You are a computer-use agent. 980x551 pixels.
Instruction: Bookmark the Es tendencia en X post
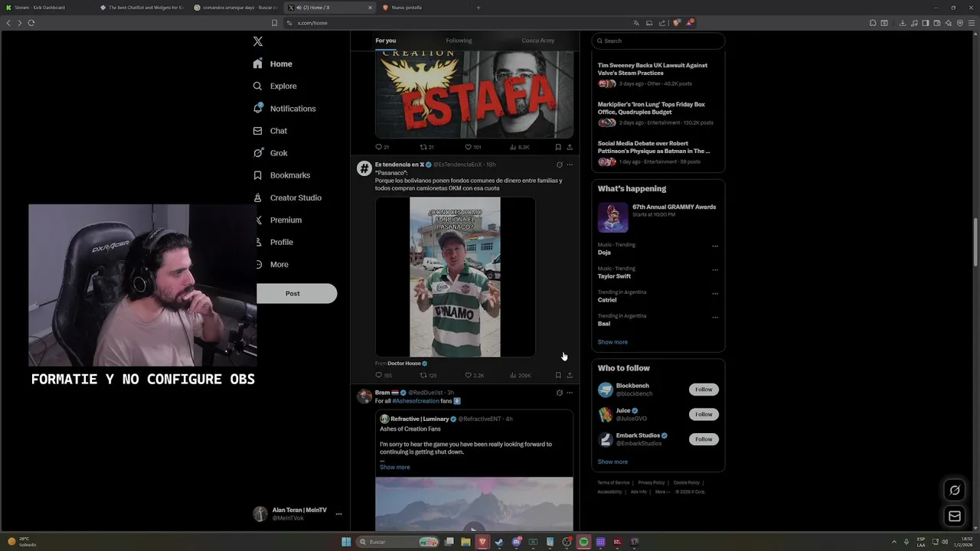(x=558, y=376)
